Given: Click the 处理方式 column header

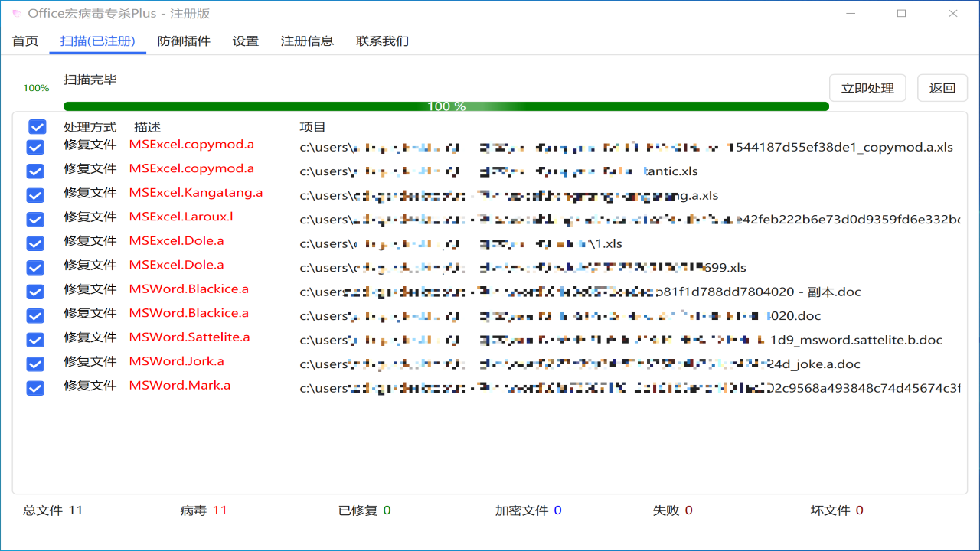Looking at the screenshot, I should 90,127.
